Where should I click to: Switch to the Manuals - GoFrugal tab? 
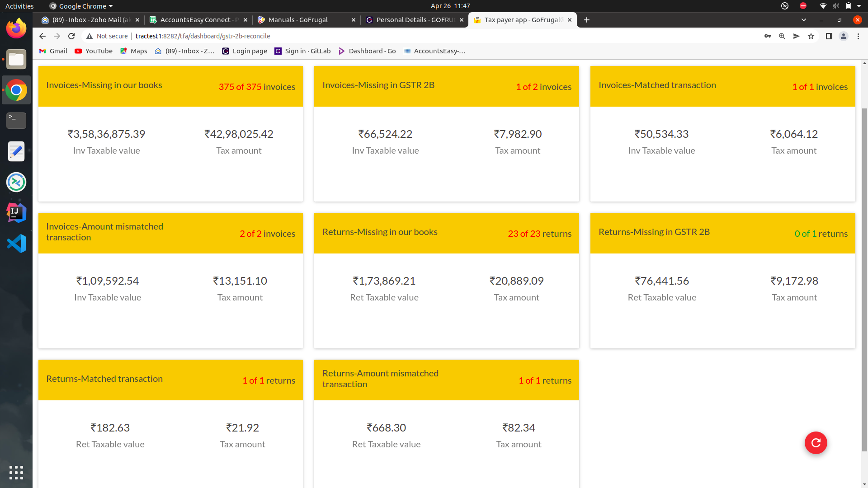pyautogui.click(x=298, y=20)
